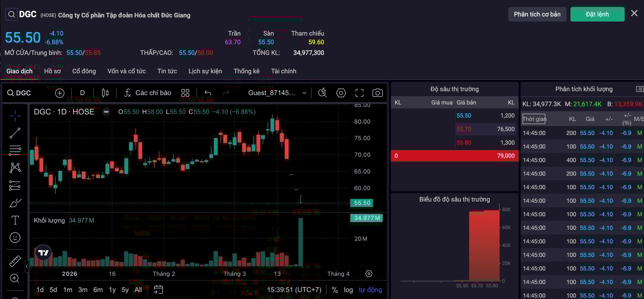The image size is (644, 299).
Task: Open the candlestick chart style selector
Action: 105,93
